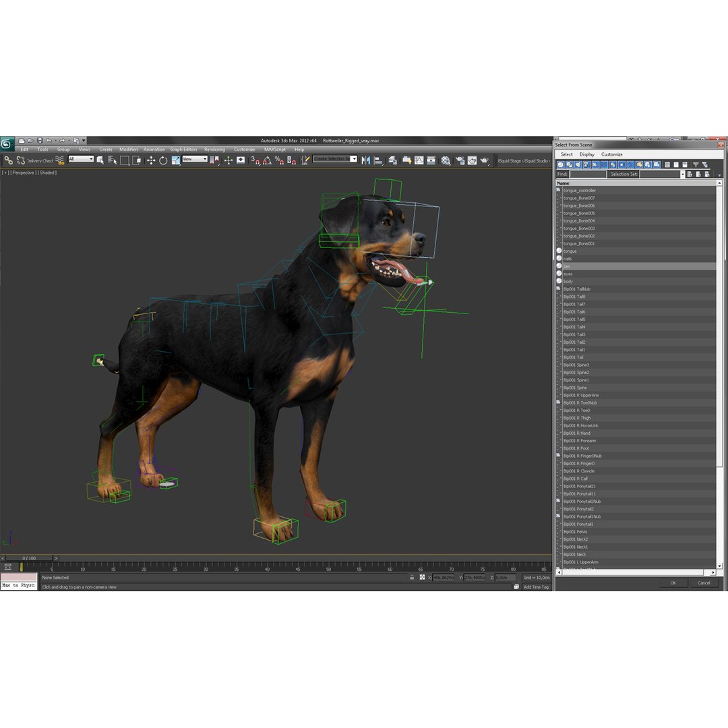Screen dimensions: 728x728
Task: Click Add Time Tag in status bar
Action: [x=536, y=587]
